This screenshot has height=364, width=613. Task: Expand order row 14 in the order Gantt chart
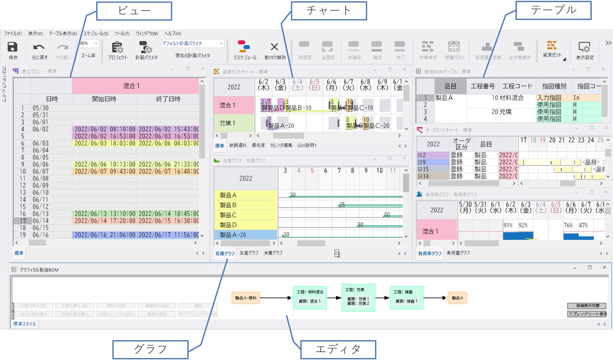(x=420, y=176)
